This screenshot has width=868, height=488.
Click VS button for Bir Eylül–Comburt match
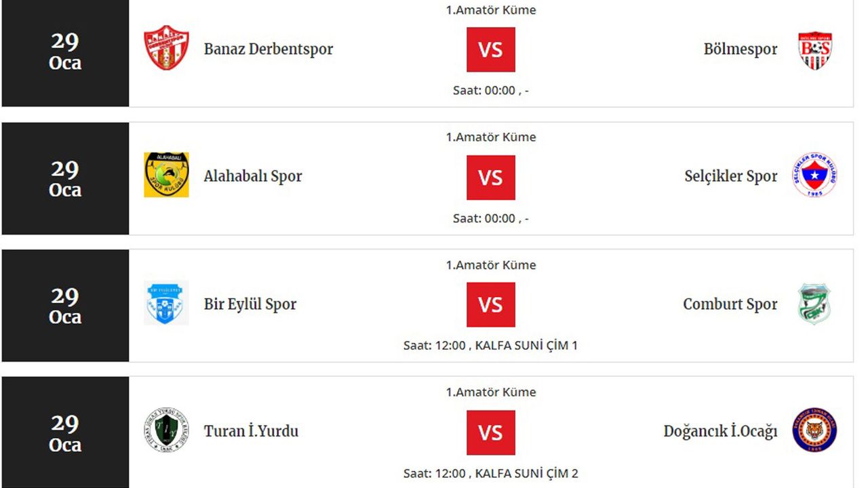pyautogui.click(x=490, y=305)
